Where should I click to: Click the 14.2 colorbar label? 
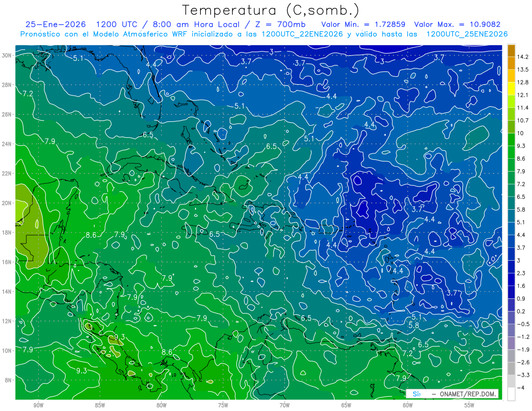[523, 57]
